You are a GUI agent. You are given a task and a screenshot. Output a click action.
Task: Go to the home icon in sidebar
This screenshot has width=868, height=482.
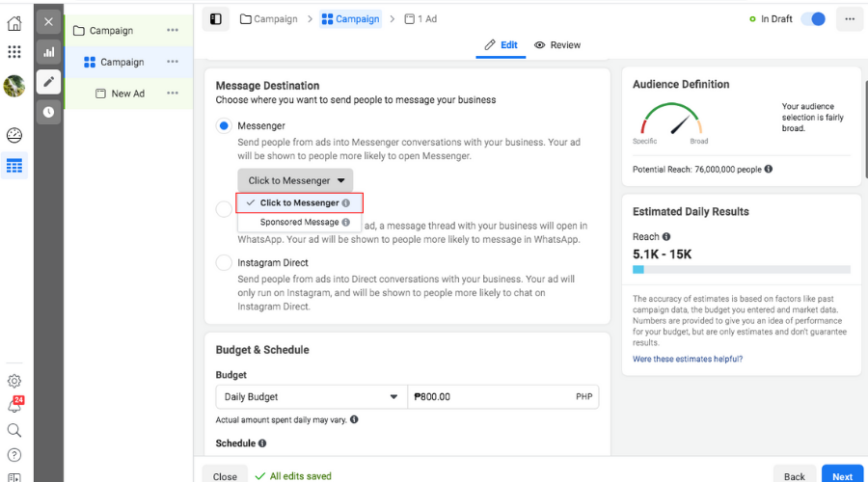click(14, 23)
